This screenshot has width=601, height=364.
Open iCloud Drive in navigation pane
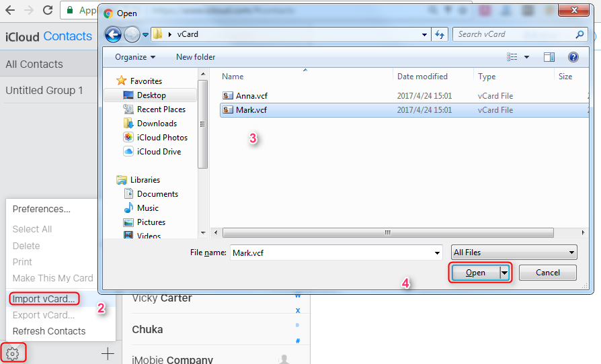click(x=159, y=152)
